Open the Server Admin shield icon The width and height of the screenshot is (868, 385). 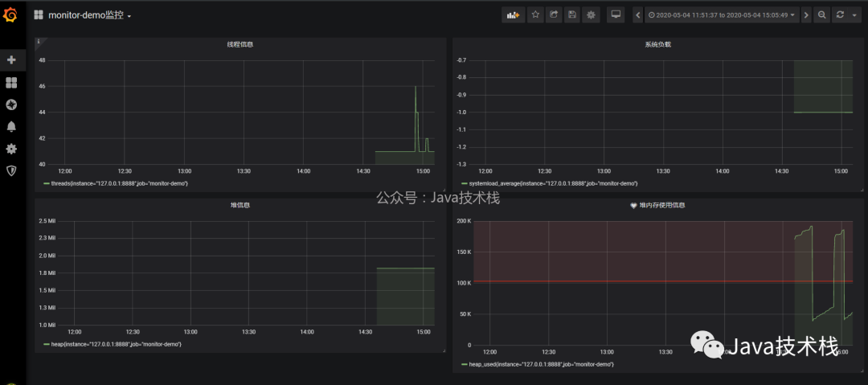pyautogui.click(x=11, y=170)
